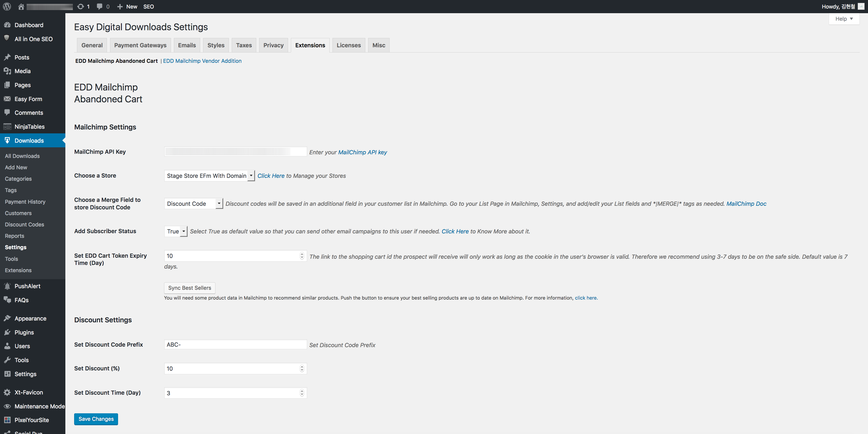Open All Downloads submenu item

pyautogui.click(x=22, y=156)
